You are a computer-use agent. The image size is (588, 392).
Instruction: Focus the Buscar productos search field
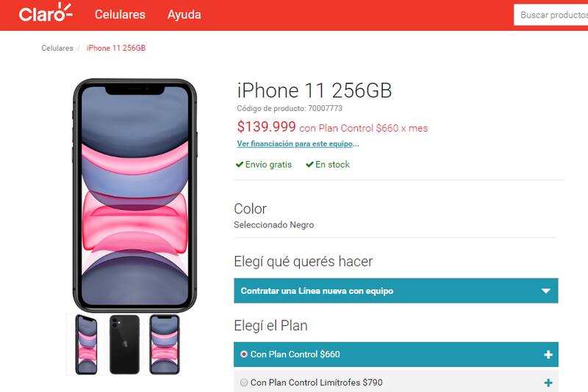(551, 15)
